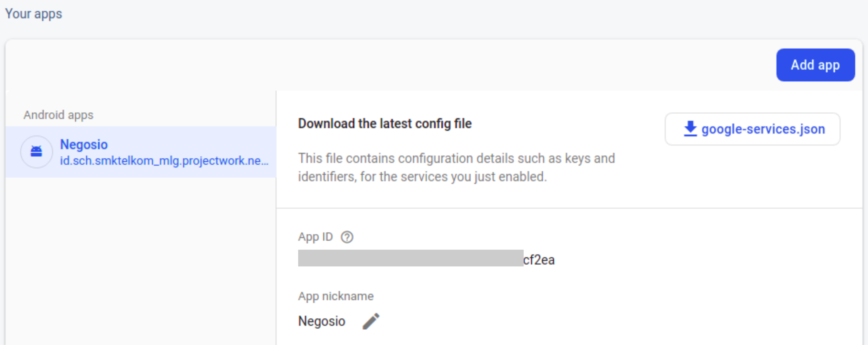Click the Your apps heading
Image resolution: width=868 pixels, height=345 pixels.
[34, 14]
